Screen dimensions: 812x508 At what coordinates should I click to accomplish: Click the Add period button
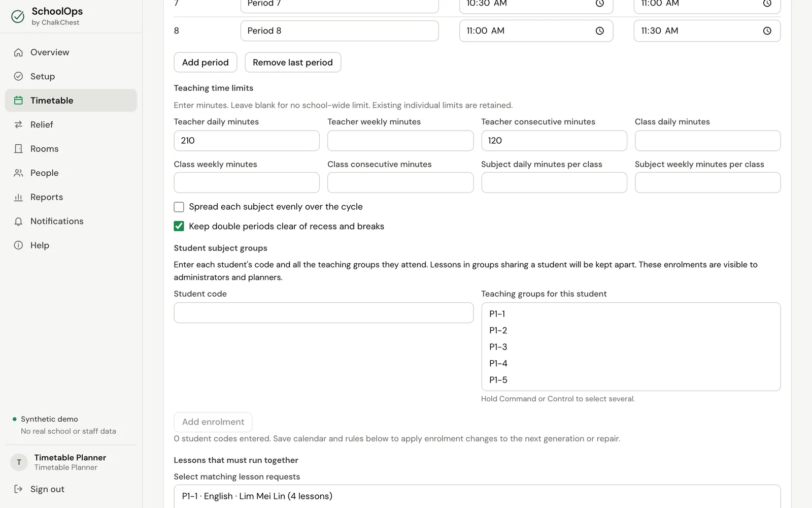click(206, 62)
